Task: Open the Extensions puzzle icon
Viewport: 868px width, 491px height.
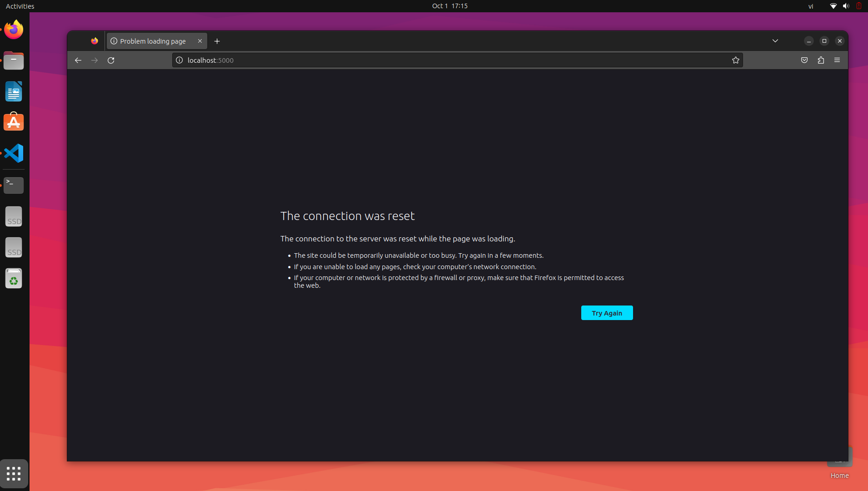Action: tap(821, 60)
